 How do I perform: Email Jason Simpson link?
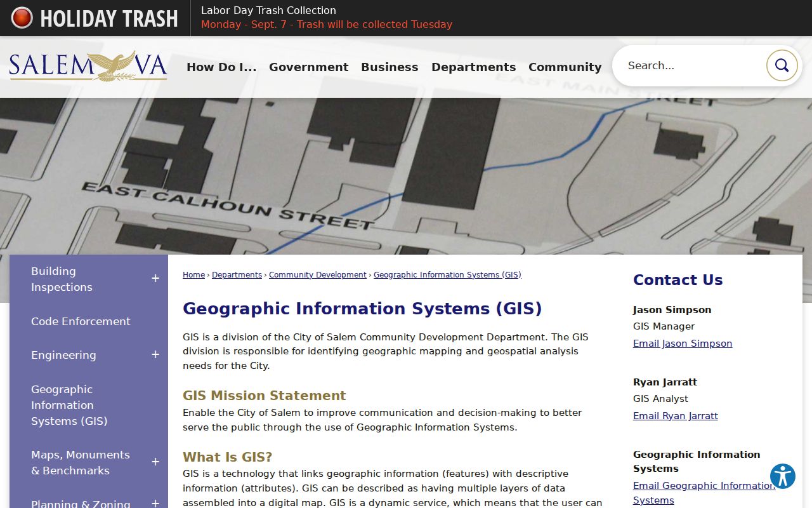[683, 344]
